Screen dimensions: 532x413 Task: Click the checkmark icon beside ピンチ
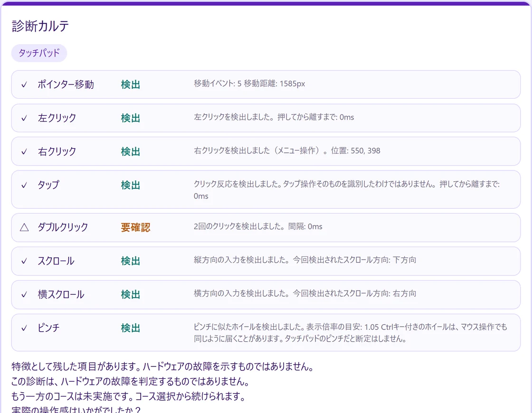(x=24, y=328)
